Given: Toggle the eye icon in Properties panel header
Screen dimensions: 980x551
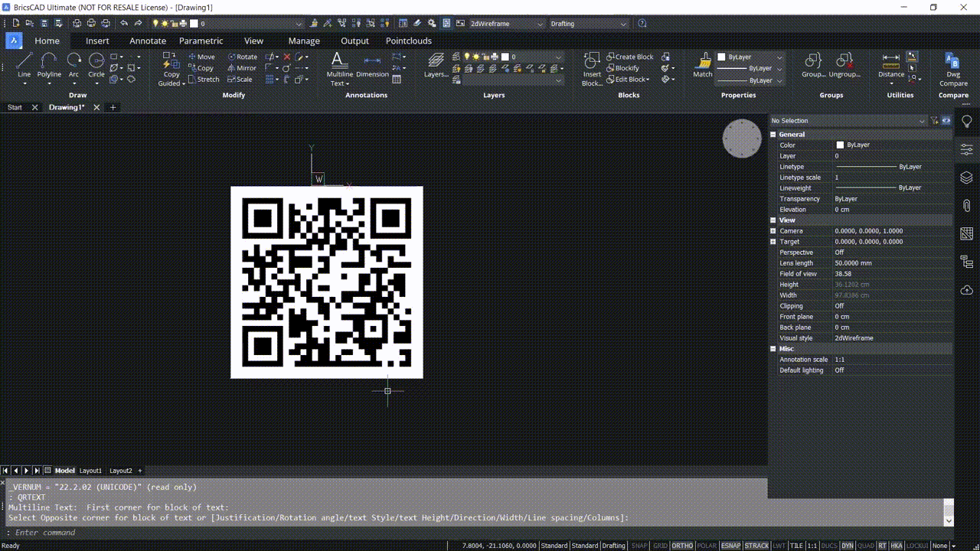Looking at the screenshot, I should (946, 120).
